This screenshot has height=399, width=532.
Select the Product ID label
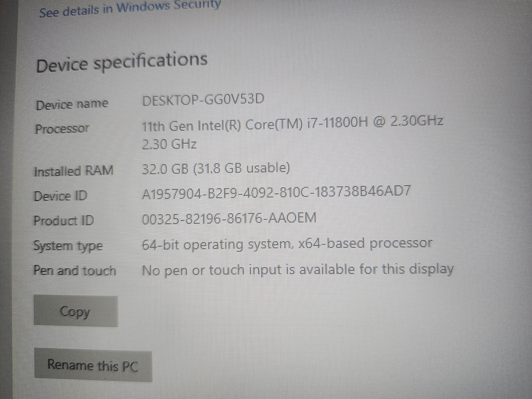(64, 220)
